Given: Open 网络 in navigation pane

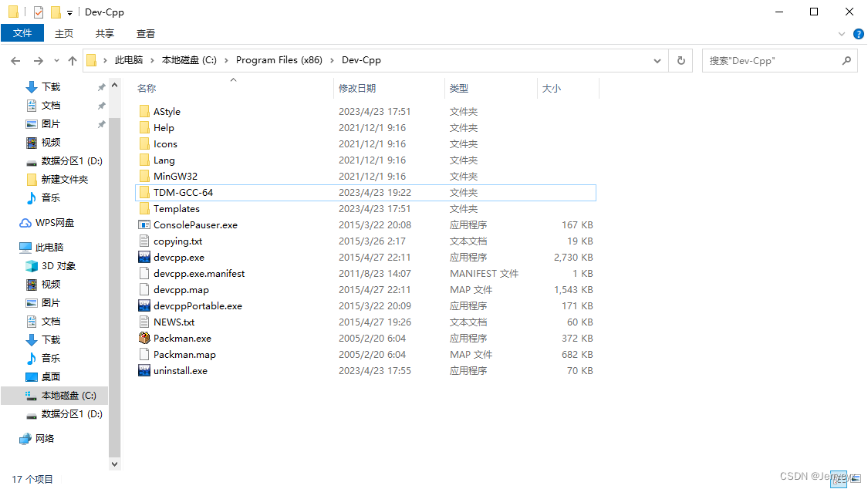Looking at the screenshot, I should (x=44, y=439).
